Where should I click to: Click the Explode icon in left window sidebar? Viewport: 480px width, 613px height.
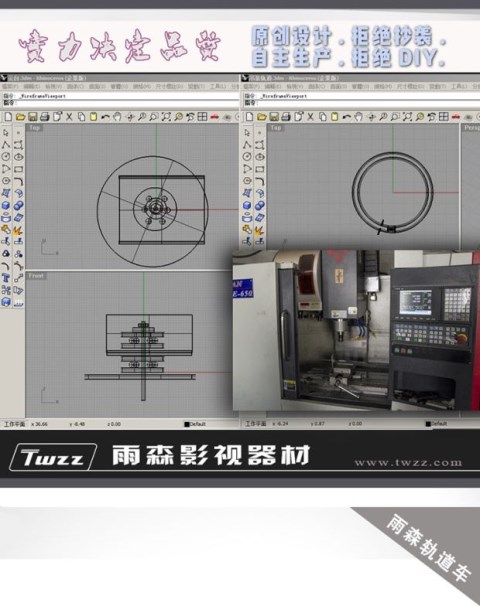coord(18,229)
